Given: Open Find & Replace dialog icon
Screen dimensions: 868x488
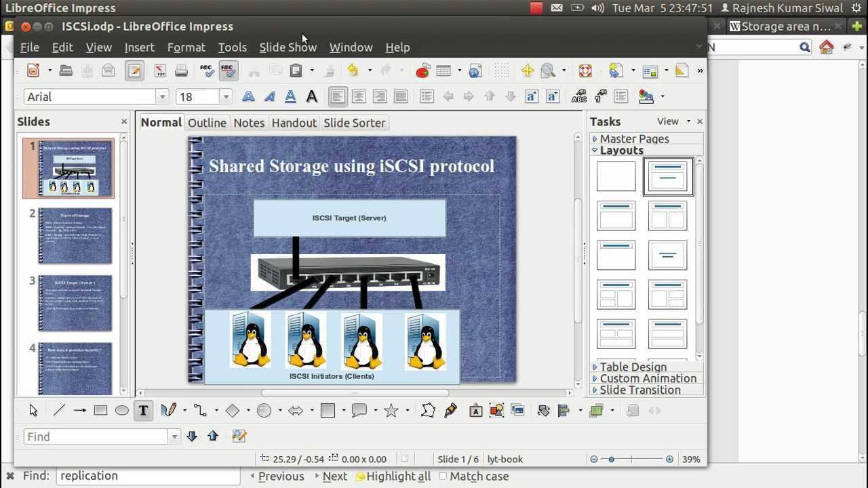Looking at the screenshot, I should 239,436.
